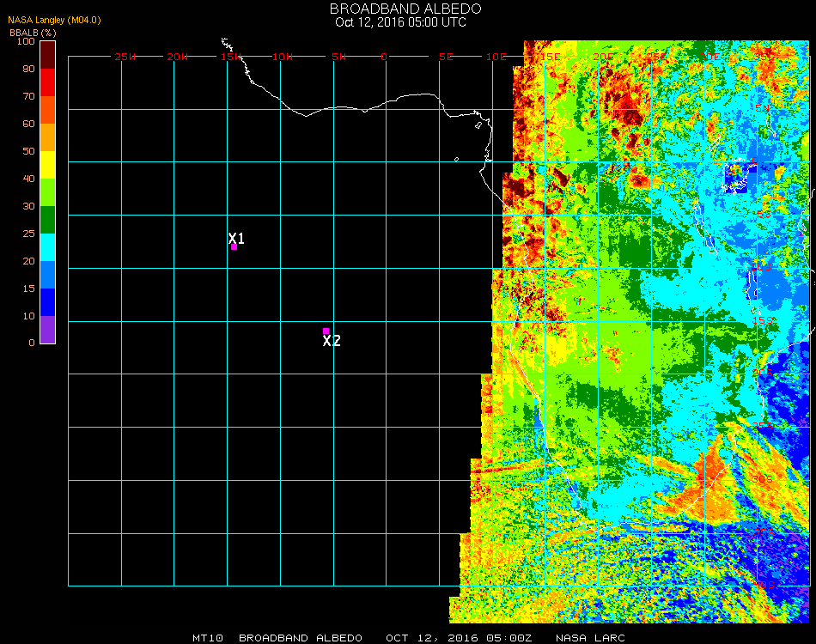Click the yellow 40-50 colorbar swatch
The height and width of the screenshot is (644, 816).
[48, 165]
